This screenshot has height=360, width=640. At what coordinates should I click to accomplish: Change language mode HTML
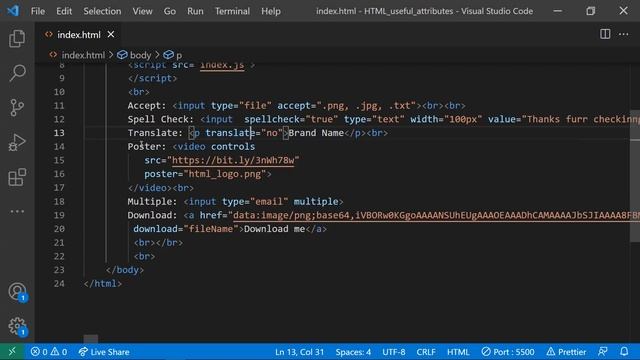tap(458, 352)
